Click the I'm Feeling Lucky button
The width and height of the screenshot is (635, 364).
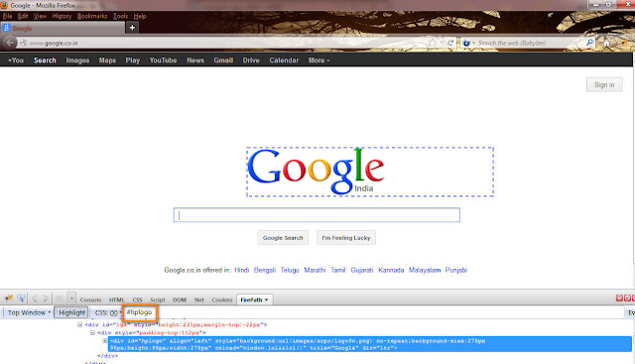point(346,238)
